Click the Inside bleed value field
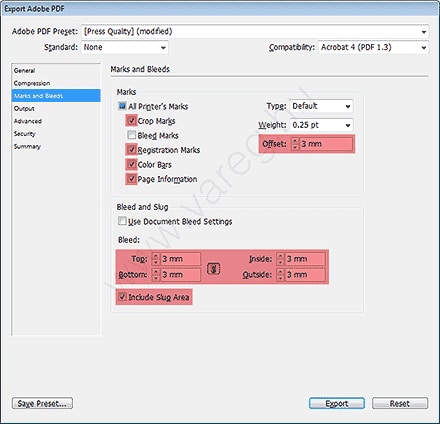 click(305, 259)
